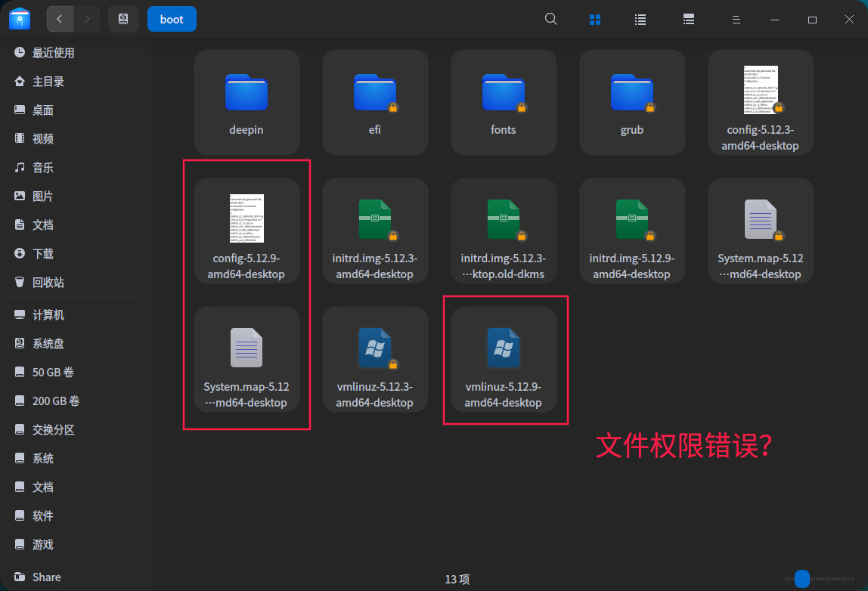Select the initrd.img old-dkms file
Viewport: 868px width, 591px height.
click(504, 231)
